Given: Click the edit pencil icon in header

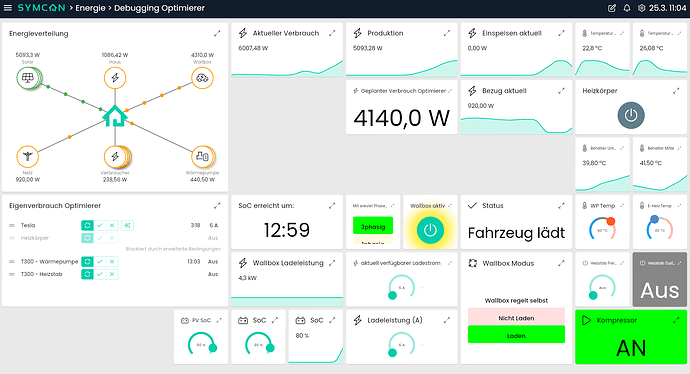Looking at the screenshot, I should coord(612,8).
